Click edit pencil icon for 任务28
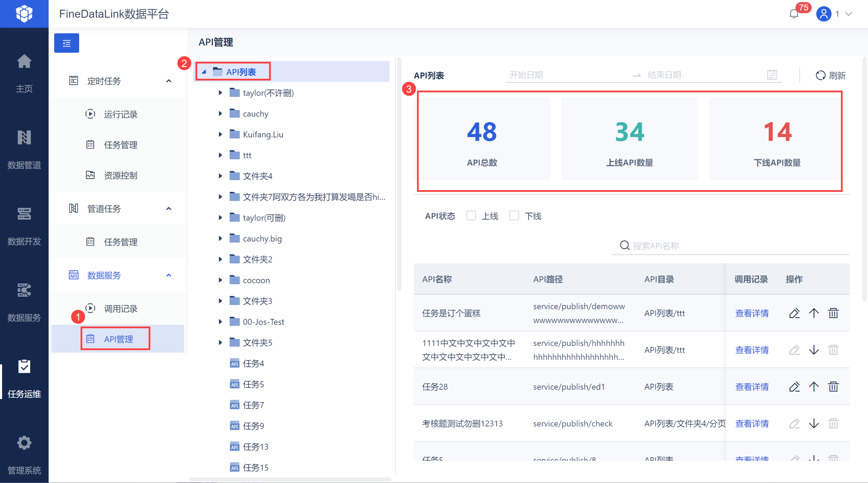 794,387
